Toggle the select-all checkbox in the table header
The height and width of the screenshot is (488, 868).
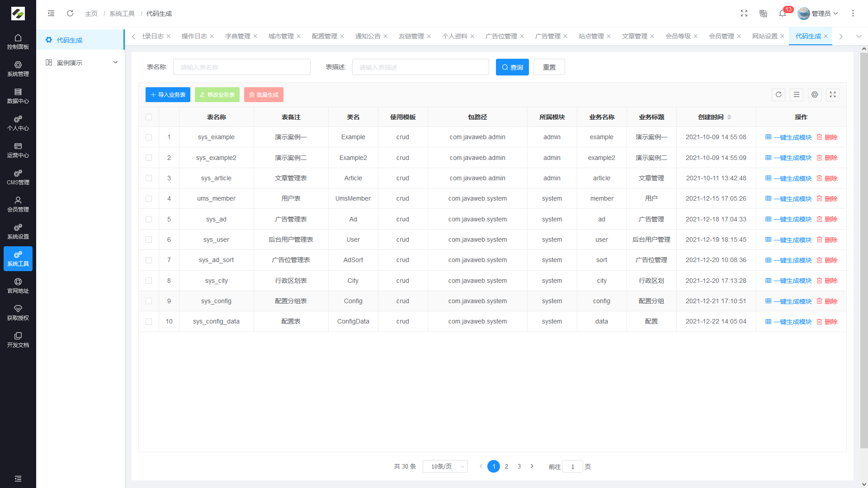point(149,117)
